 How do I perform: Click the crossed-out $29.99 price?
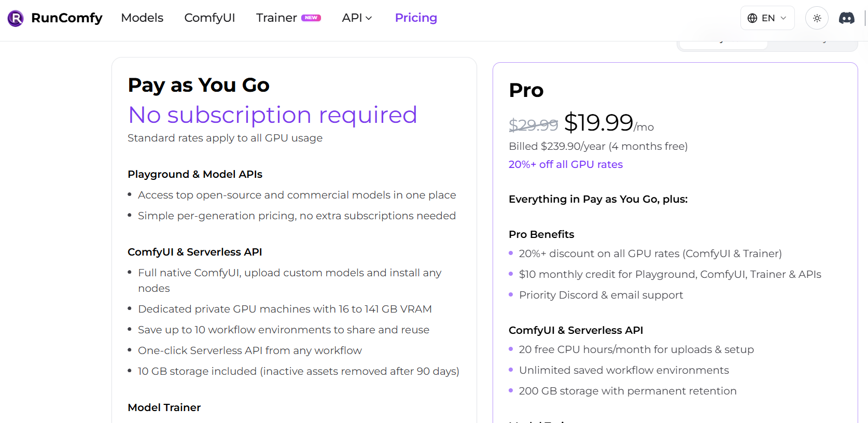click(533, 125)
